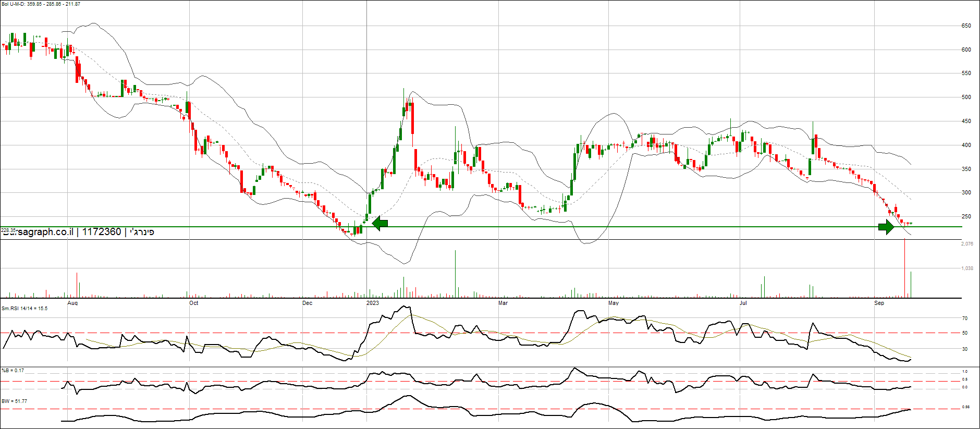The width and height of the screenshot is (980, 429).
Task: Select the Mar label on time axis
Action: click(x=503, y=303)
